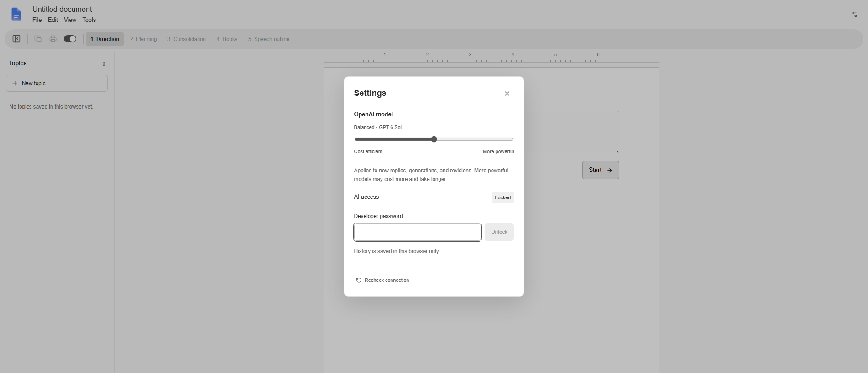Click the "Balanced · GPT-6 Sol" label
Screen dimensions: 868x373
point(377,127)
